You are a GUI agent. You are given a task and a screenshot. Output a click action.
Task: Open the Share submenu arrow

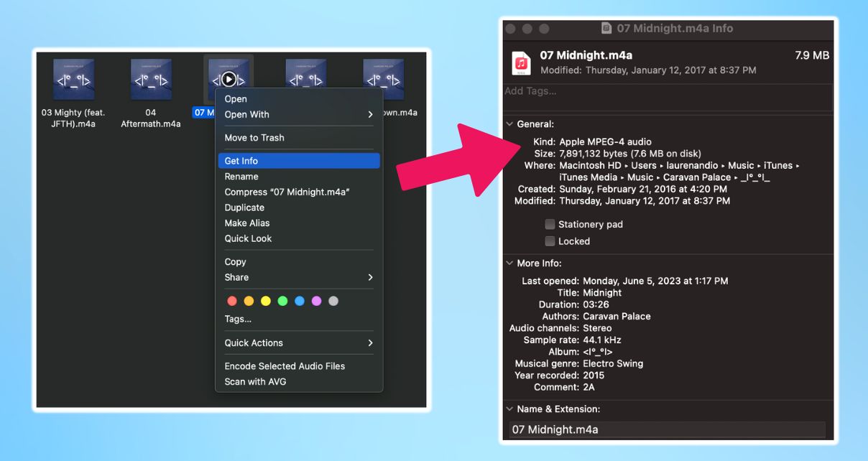click(x=369, y=277)
